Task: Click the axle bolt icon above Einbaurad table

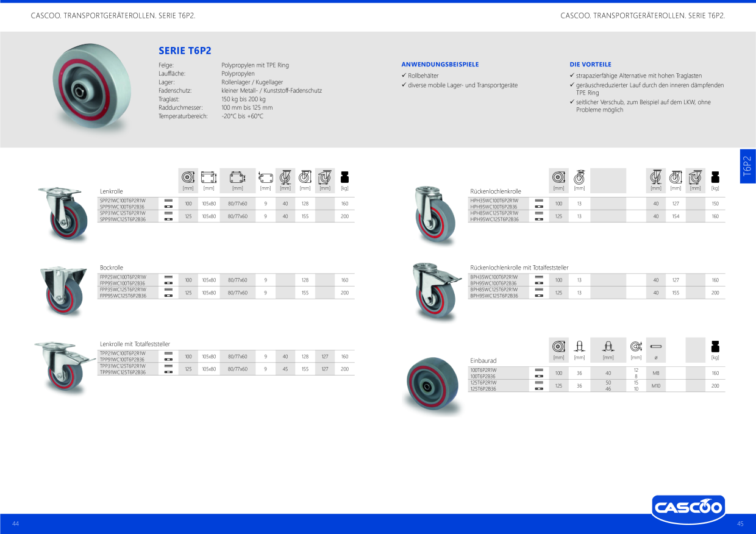Action: tap(656, 346)
